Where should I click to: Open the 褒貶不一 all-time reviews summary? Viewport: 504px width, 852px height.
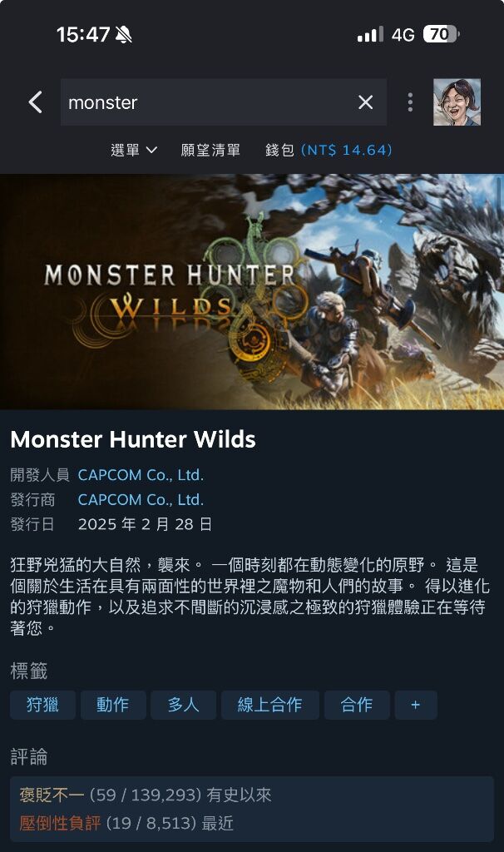point(146,795)
